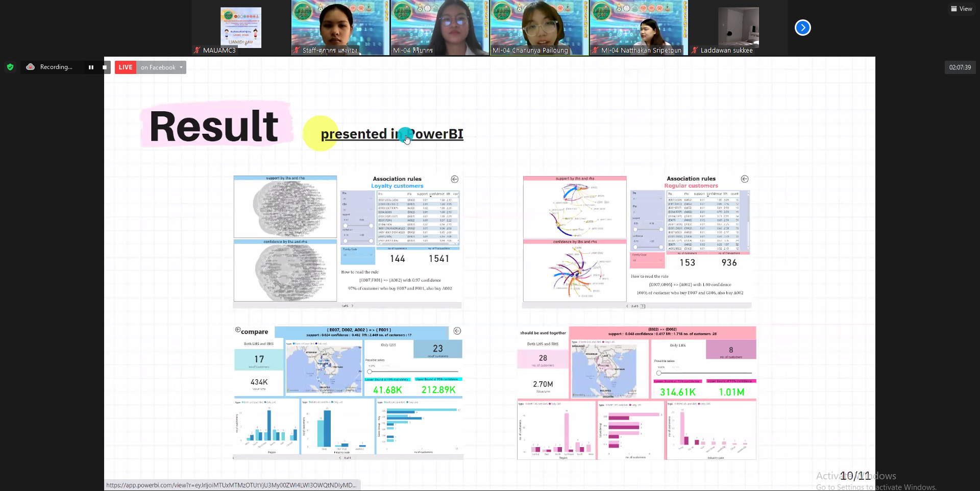Click the green security shield icon
Image resolution: width=980 pixels, height=491 pixels.
pos(10,67)
